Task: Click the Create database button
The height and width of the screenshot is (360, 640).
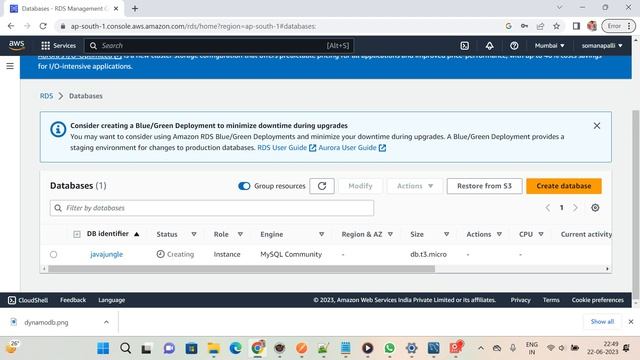Action: point(564,186)
